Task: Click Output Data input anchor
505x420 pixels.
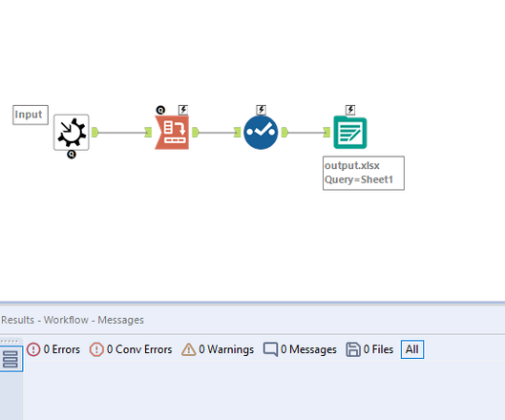Action: tap(326, 133)
